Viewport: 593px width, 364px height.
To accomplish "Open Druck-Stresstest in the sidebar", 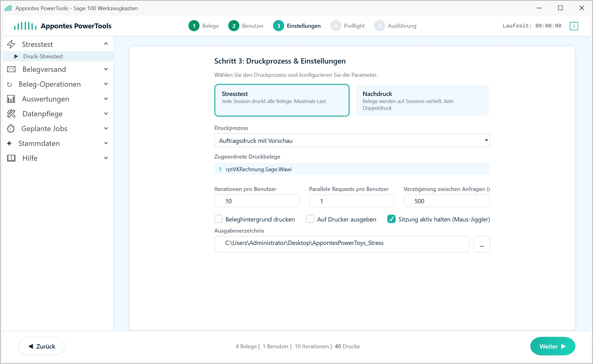I will [x=58, y=56].
